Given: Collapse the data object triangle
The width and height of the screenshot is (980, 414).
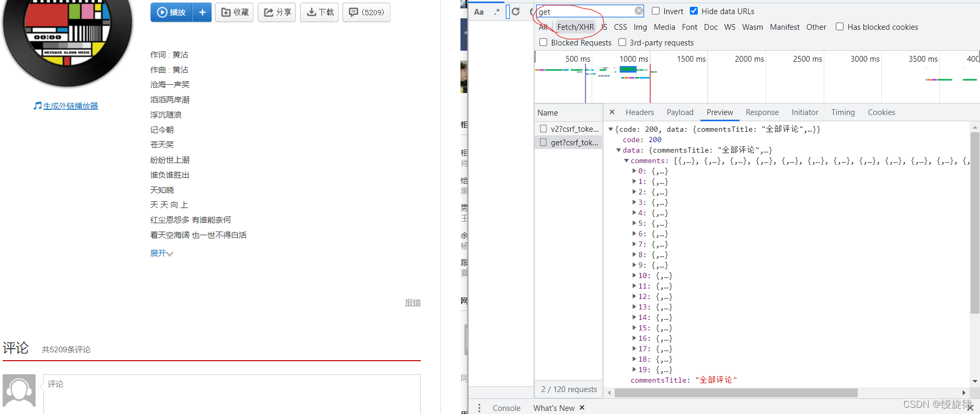Looking at the screenshot, I should click(618, 150).
